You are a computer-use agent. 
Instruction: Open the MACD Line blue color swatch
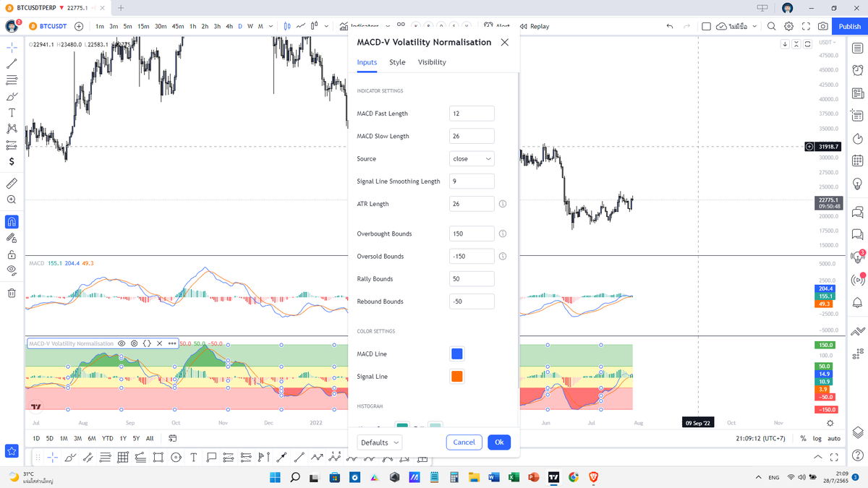point(457,354)
